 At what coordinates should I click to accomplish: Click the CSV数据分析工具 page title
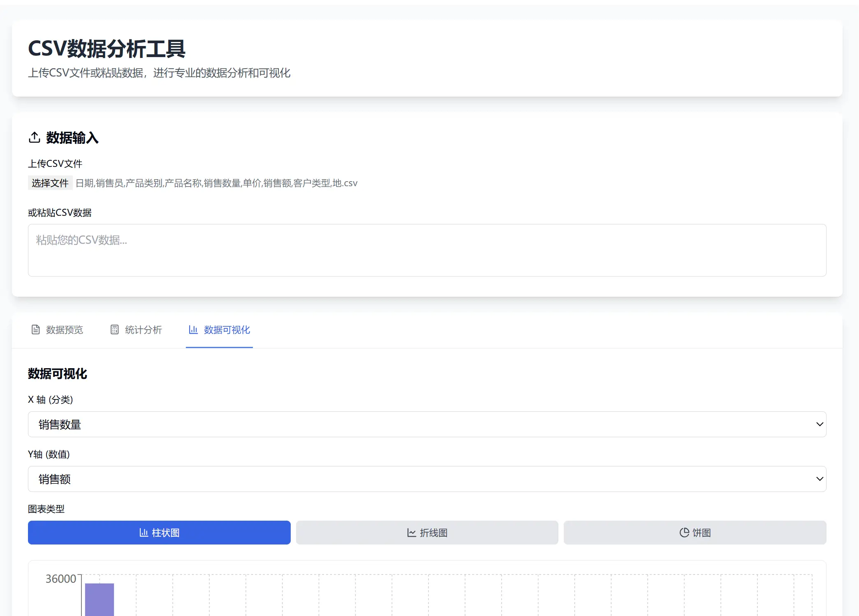coord(107,48)
